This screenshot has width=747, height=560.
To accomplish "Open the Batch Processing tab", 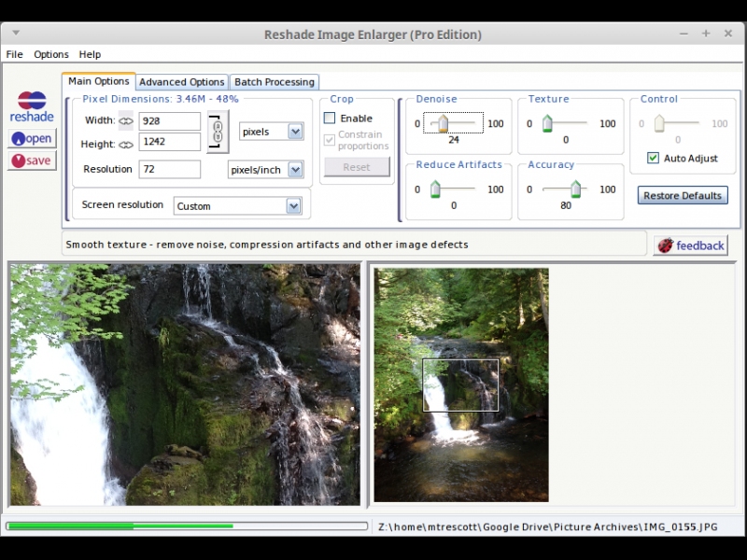I will coord(275,82).
